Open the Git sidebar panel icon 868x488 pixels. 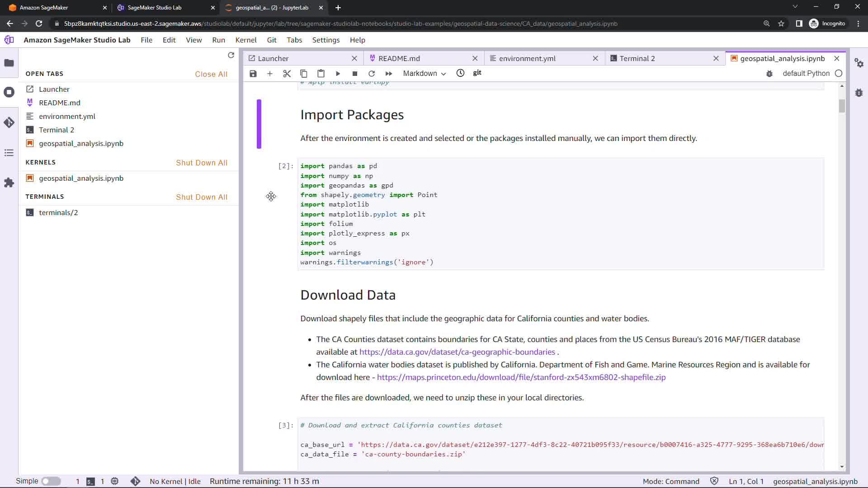(x=9, y=122)
